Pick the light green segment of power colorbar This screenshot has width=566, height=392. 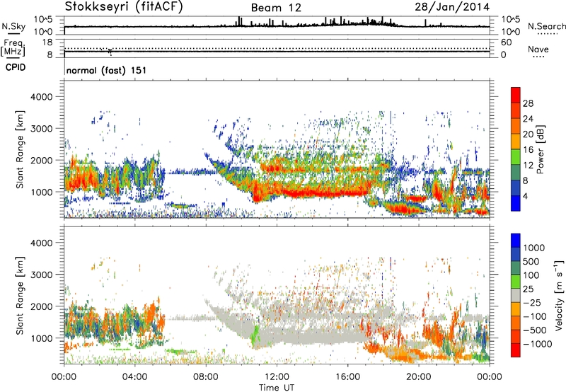coord(516,157)
